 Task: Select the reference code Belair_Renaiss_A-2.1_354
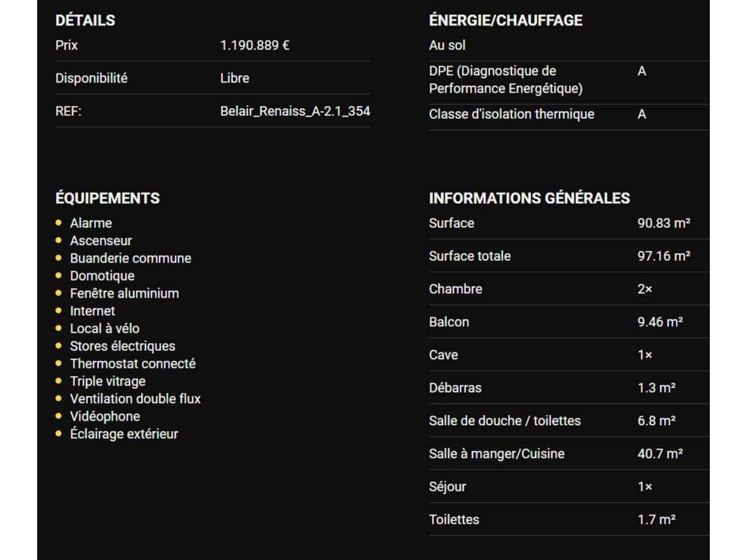[x=295, y=112]
